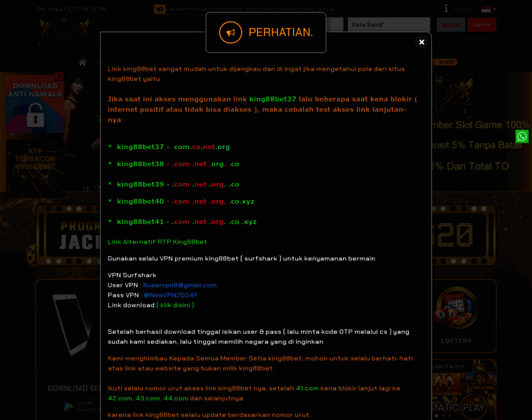Click the Google Play download badge
The height and width of the screenshot is (420, 532).
pyautogui.click(x=81, y=407)
